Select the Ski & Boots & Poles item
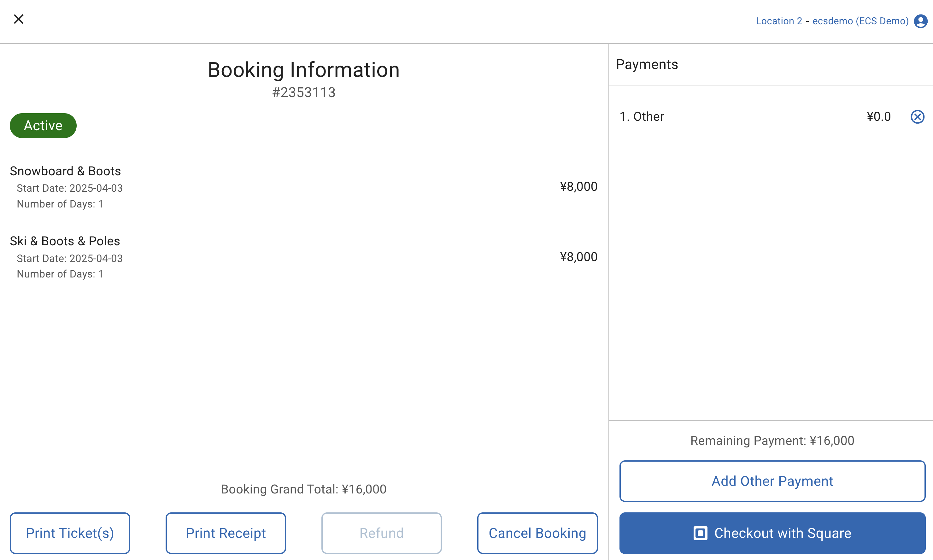 (x=65, y=241)
